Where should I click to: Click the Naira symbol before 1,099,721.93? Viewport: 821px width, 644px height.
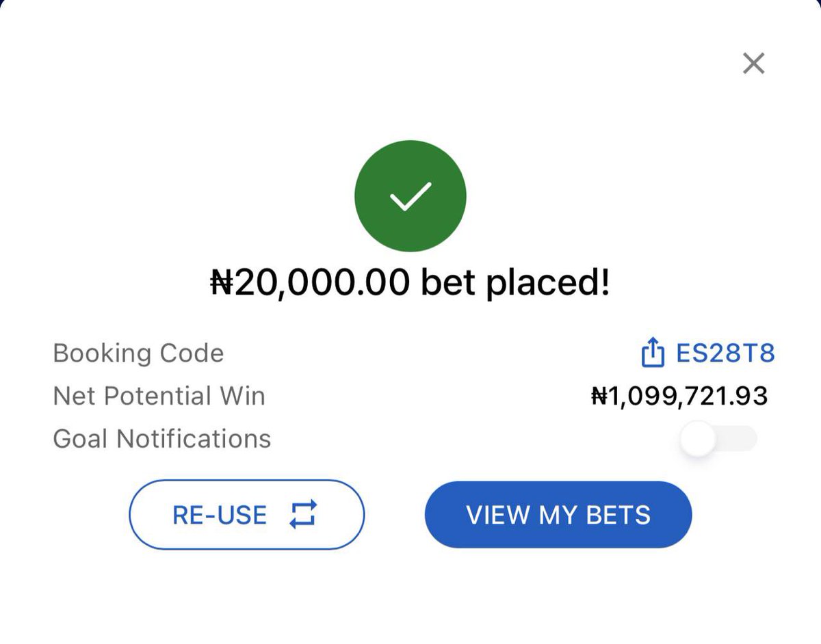click(x=600, y=396)
